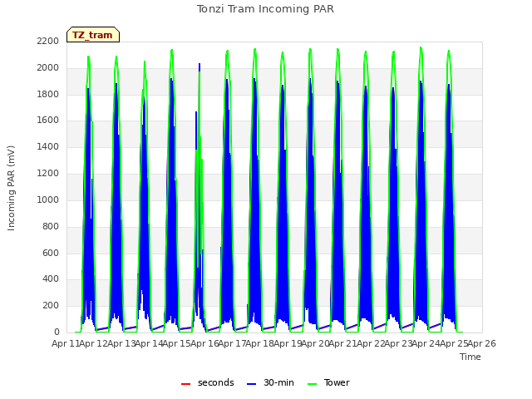Select the Apr 13 x-axis tick label

click(121, 343)
